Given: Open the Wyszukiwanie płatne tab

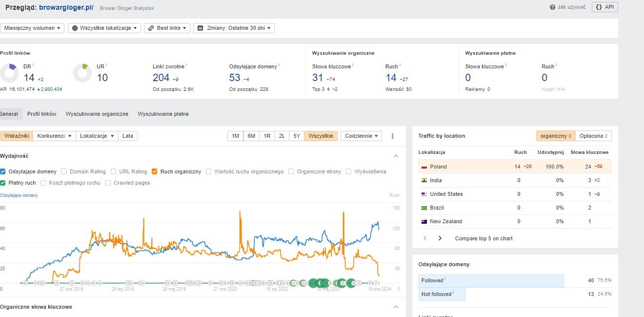Looking at the screenshot, I should [x=163, y=114].
